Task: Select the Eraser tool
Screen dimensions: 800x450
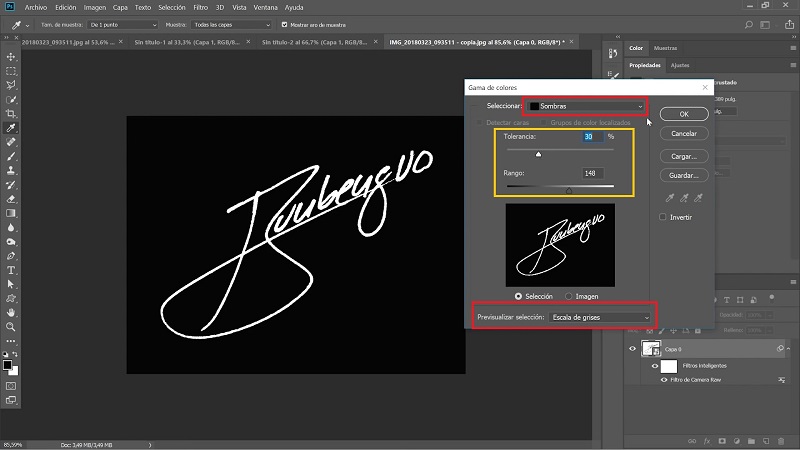Action: [x=11, y=199]
